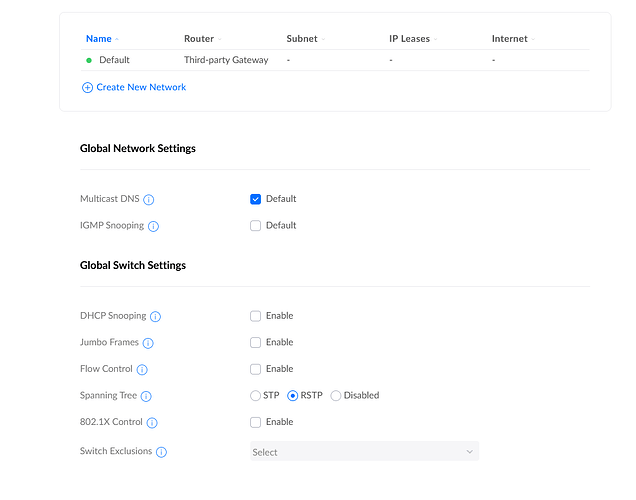Enable the DHCP Snooping checkbox
The height and width of the screenshot is (500, 636).
pos(256,316)
